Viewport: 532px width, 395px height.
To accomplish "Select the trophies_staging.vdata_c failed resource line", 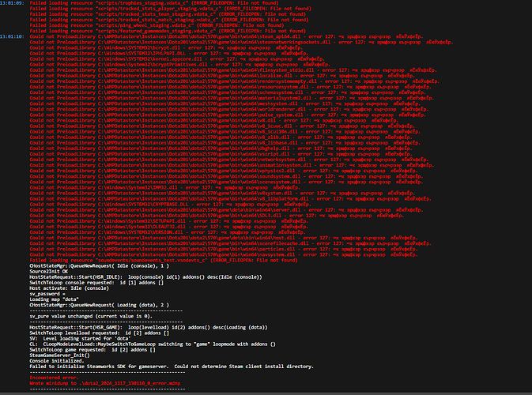I will coord(154,3).
